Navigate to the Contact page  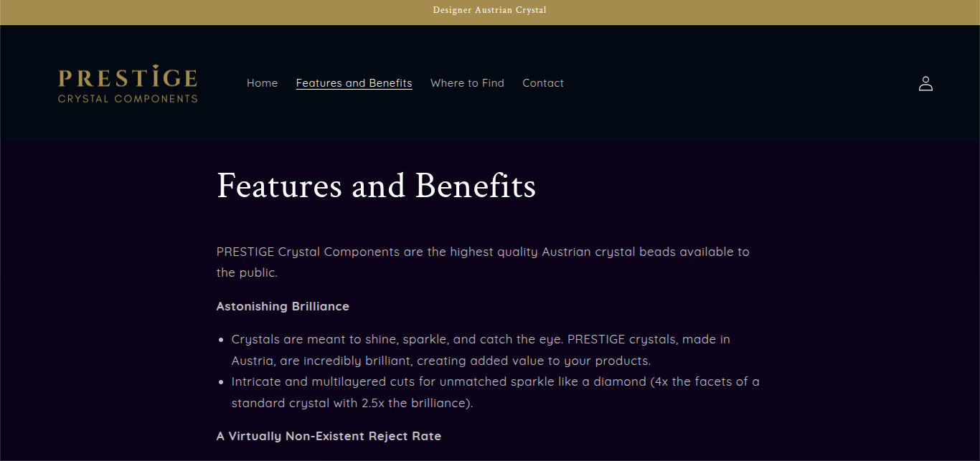point(542,83)
